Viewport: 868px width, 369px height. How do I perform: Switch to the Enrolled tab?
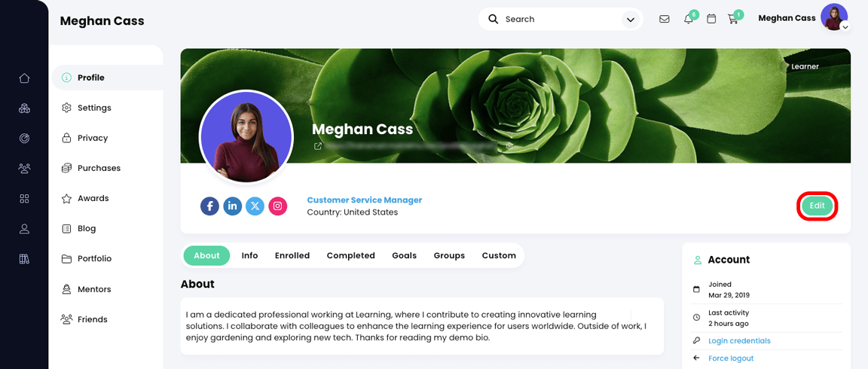click(x=292, y=255)
